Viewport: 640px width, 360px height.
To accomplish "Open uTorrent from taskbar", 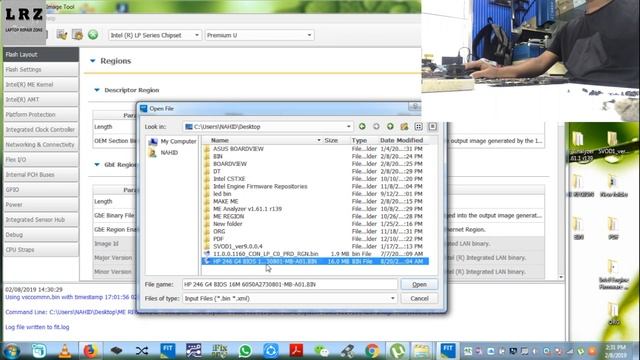I will point(397,351).
